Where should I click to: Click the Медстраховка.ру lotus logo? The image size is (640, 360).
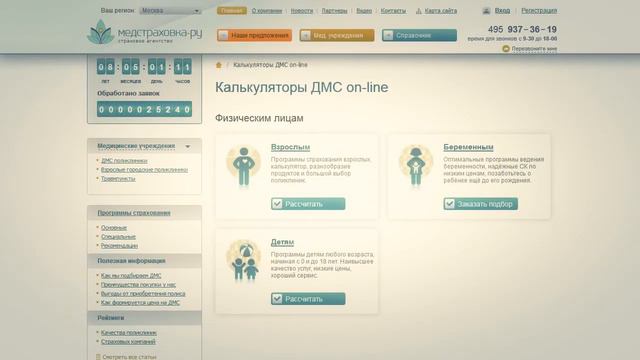coord(100,32)
